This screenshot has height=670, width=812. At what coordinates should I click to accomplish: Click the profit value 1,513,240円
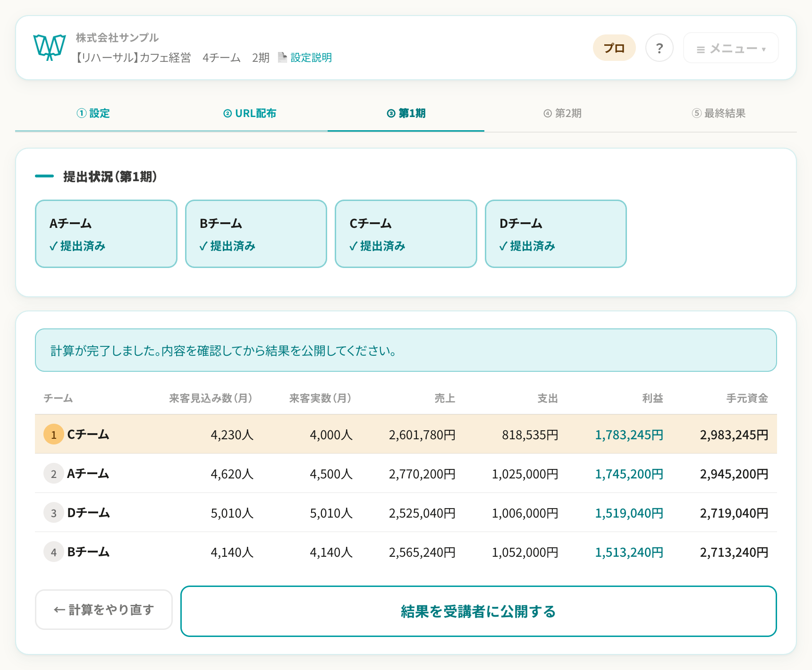coord(629,553)
